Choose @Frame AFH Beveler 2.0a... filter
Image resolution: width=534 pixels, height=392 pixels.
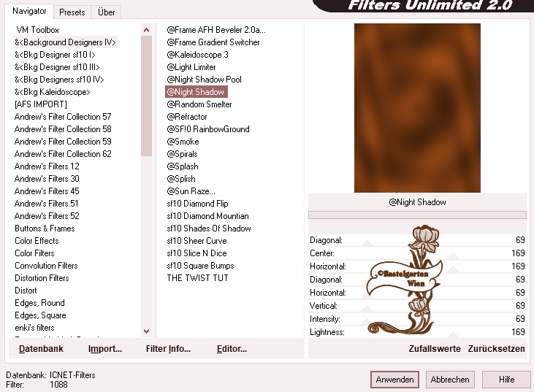point(216,30)
